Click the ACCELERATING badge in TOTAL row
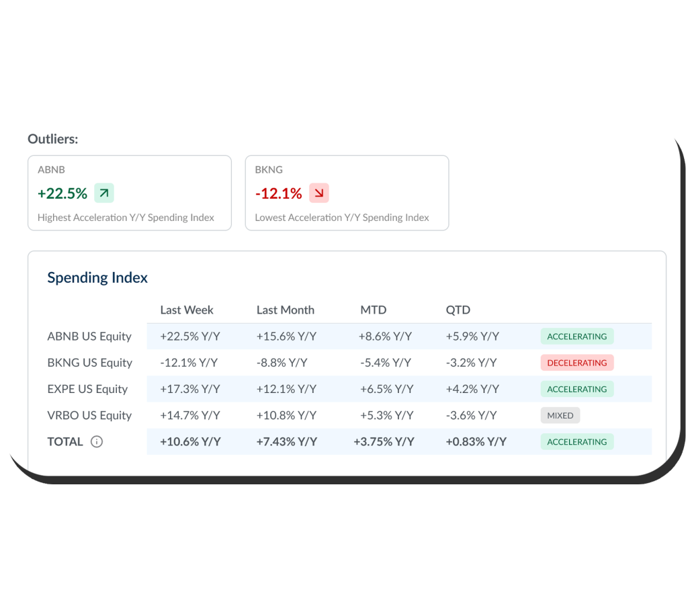 [576, 442]
